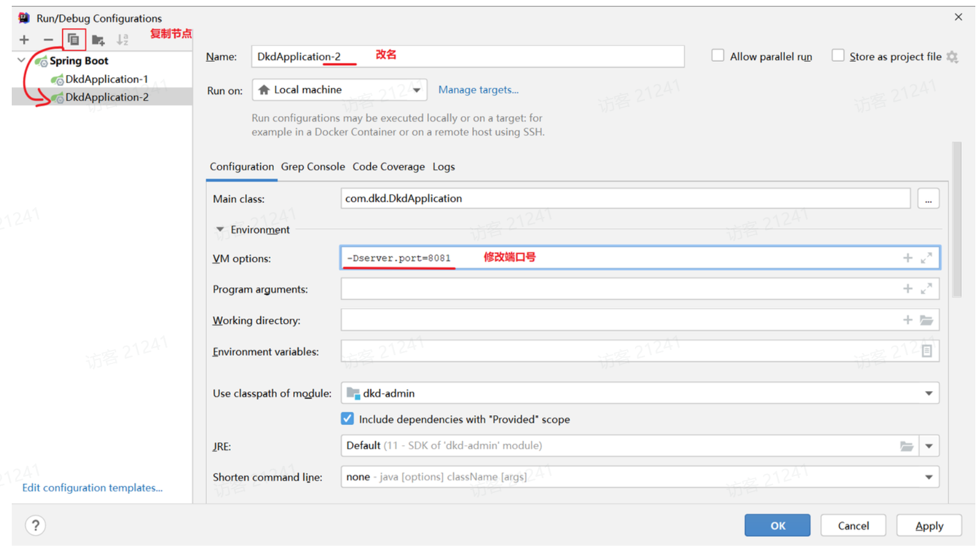Collapse the Spring Boot tree node
Screen dimensions: 980x551
pyautogui.click(x=22, y=60)
